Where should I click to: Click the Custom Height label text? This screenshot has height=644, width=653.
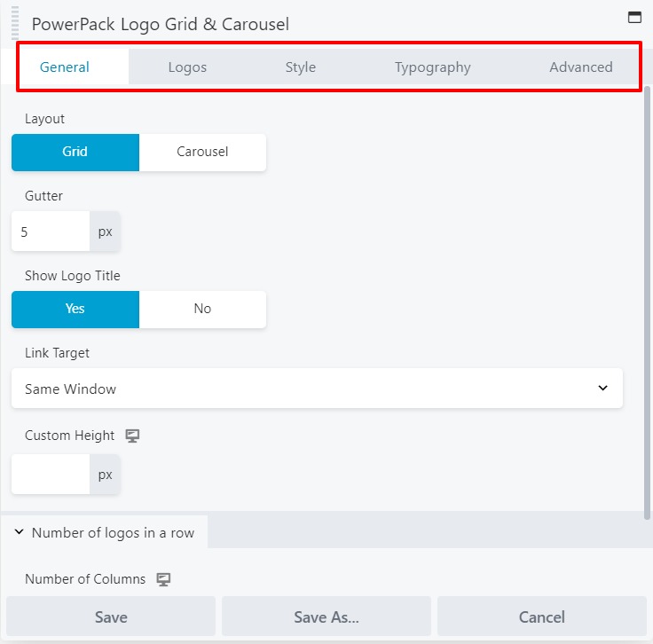[x=69, y=436]
